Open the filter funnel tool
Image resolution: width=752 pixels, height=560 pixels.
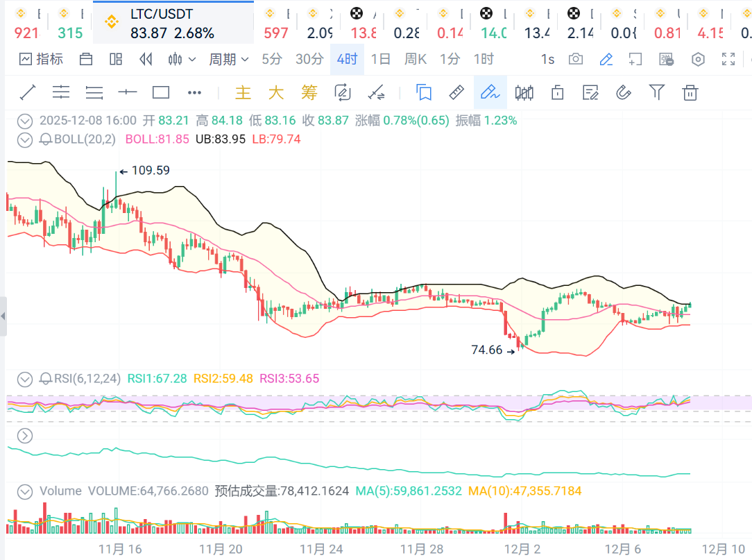[656, 92]
